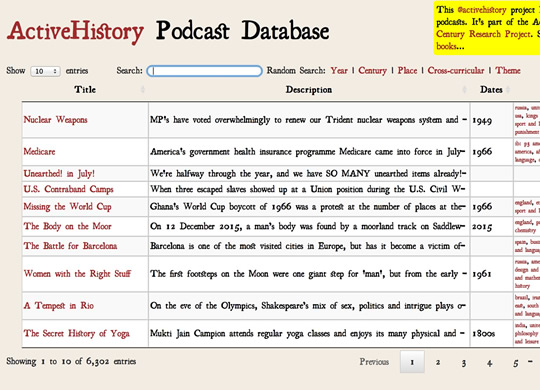Run a random search by Century
The height and width of the screenshot is (390, 540).
(x=373, y=71)
